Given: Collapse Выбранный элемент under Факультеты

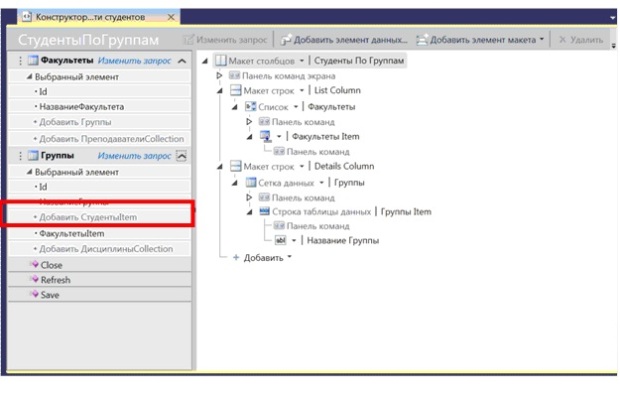Looking at the screenshot, I should [x=29, y=77].
